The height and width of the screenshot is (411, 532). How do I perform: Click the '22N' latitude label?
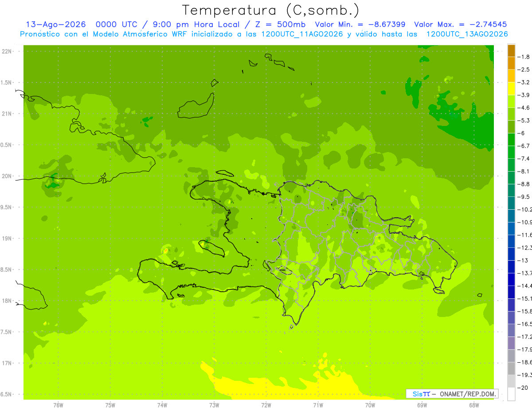tap(7, 51)
